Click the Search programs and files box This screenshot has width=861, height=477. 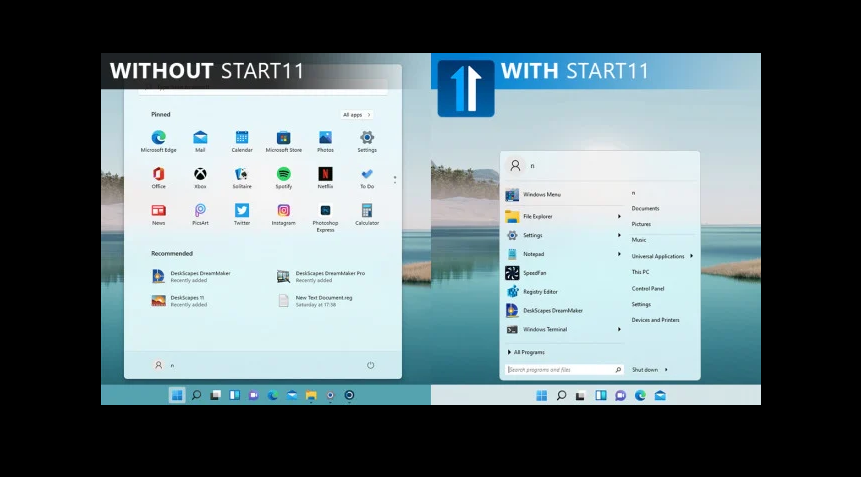[x=560, y=370]
